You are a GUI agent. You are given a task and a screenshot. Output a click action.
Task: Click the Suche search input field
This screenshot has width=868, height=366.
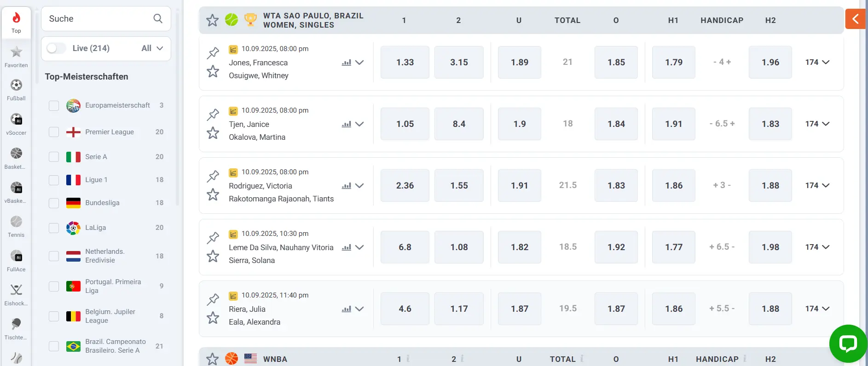[99, 19]
